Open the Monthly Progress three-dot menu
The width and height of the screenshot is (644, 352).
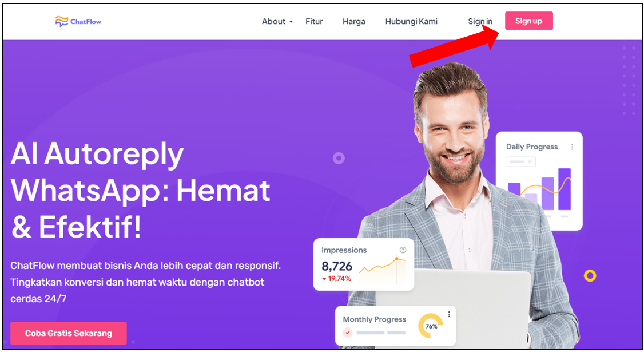tap(449, 314)
